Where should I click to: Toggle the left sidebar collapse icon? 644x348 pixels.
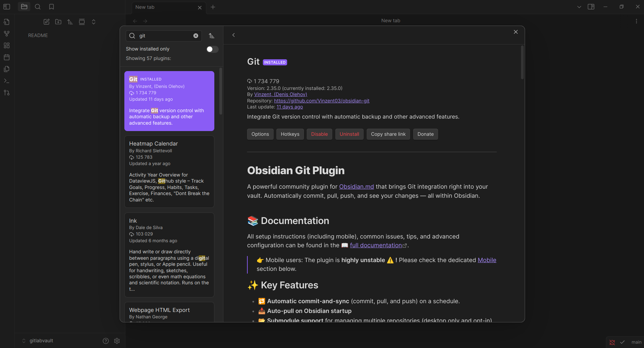(7, 7)
